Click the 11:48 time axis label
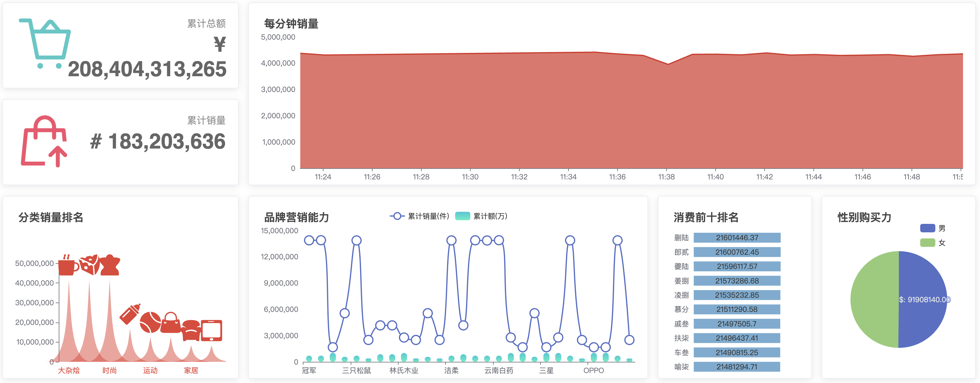 point(912,177)
